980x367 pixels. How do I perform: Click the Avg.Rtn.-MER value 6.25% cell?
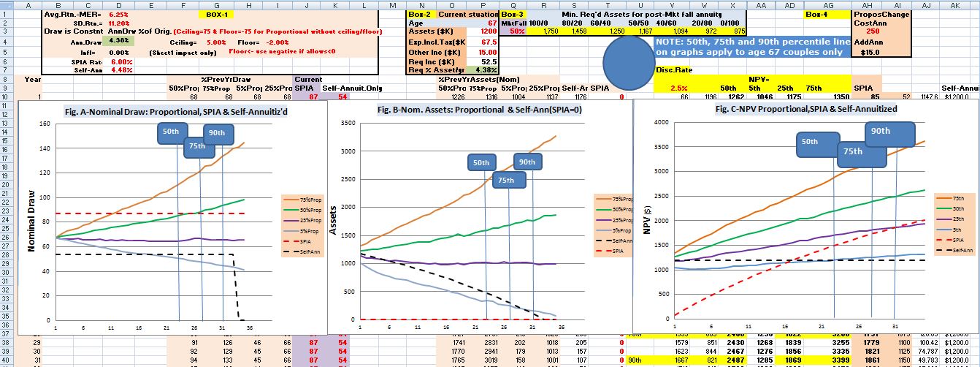click(x=118, y=15)
